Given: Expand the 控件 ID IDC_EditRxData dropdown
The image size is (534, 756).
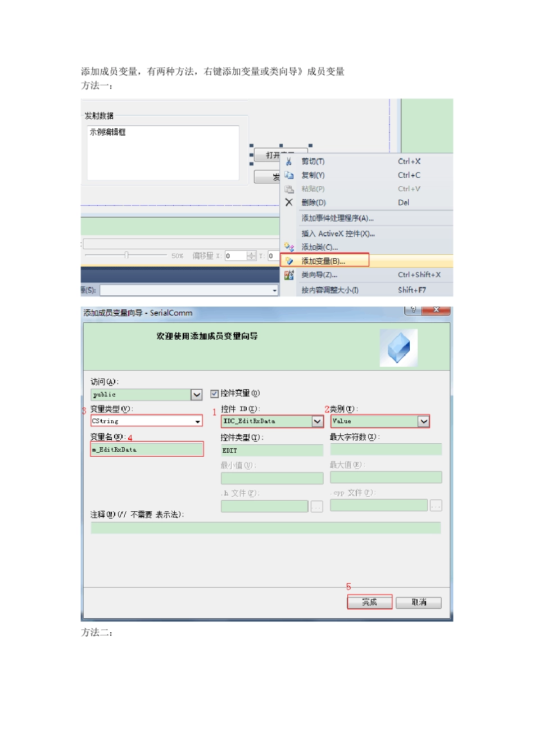Looking at the screenshot, I should click(318, 421).
